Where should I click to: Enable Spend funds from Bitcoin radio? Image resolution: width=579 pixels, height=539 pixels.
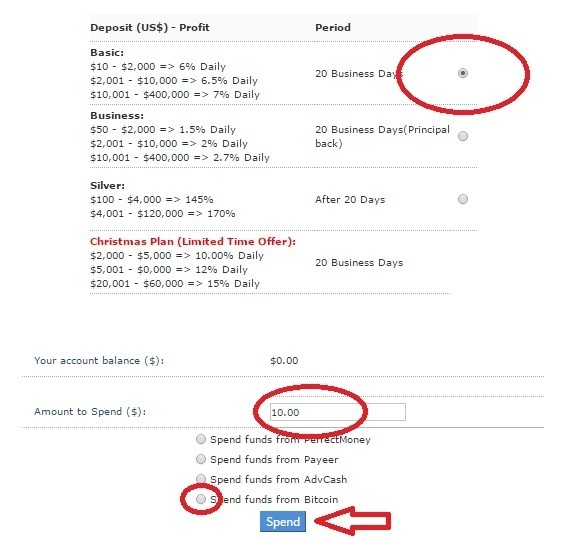[201, 499]
